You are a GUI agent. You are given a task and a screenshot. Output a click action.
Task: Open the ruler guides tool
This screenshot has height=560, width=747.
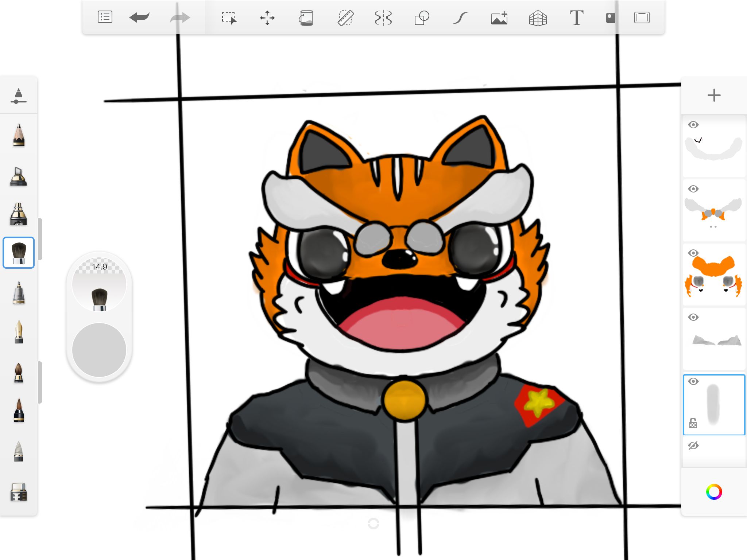(345, 17)
